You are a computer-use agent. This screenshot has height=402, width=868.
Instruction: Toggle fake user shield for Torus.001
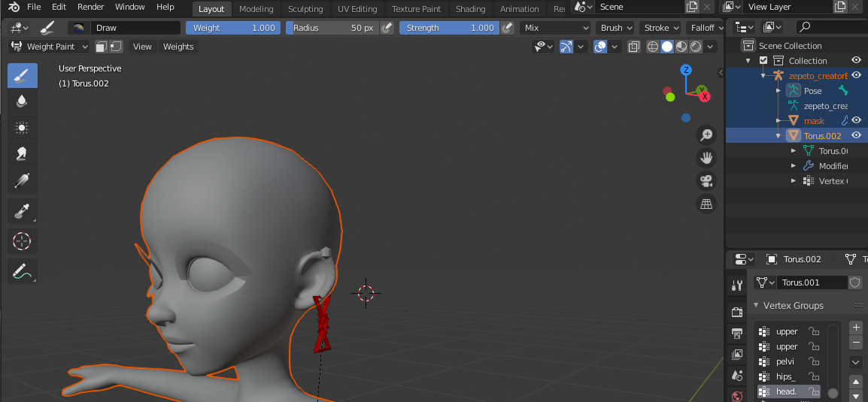(854, 283)
